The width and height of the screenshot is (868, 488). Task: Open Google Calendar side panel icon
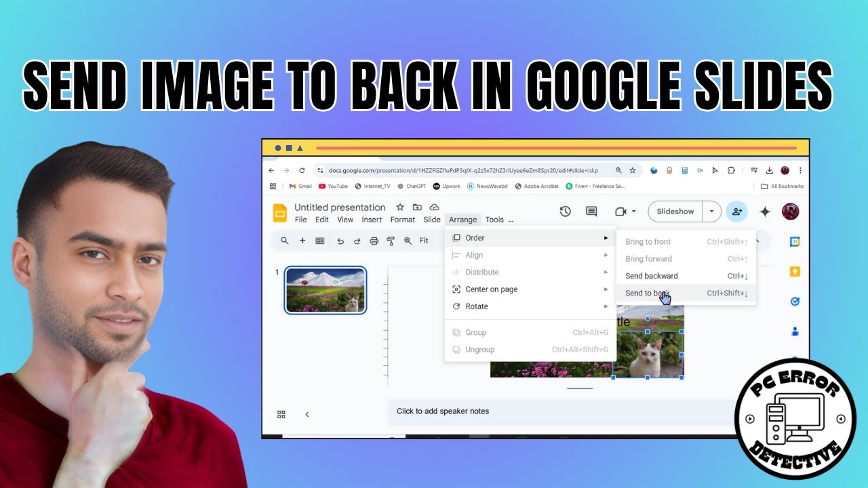(x=795, y=242)
